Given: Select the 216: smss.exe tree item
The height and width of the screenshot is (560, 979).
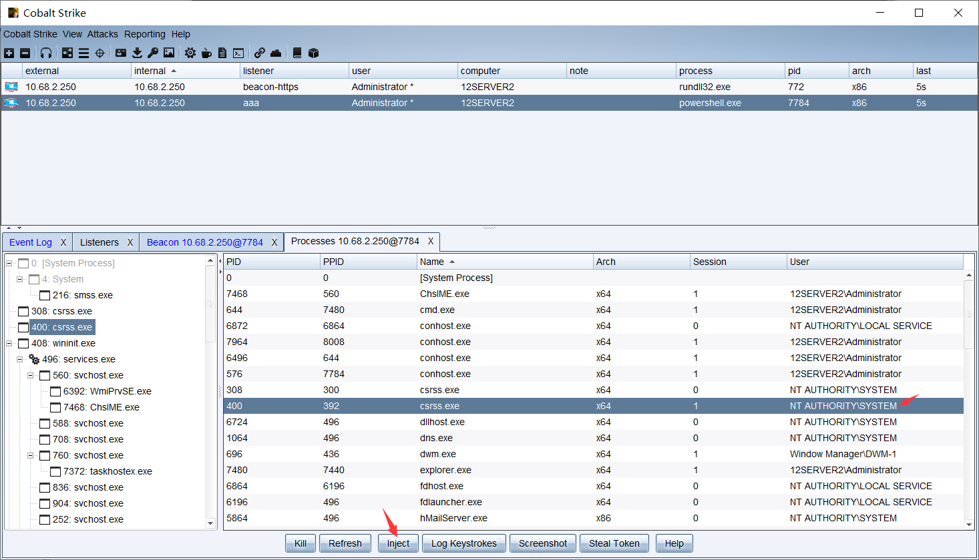Looking at the screenshot, I should (83, 295).
